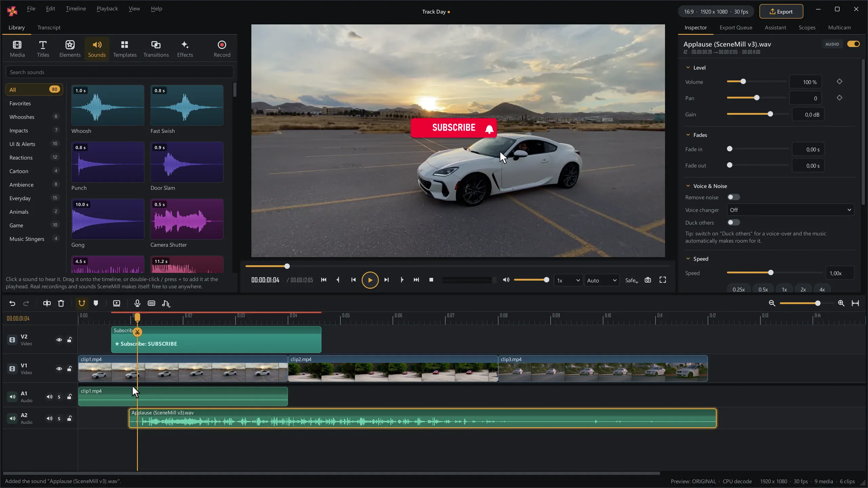Adjust the Fade in slider
Image resolution: width=868 pixels, height=488 pixels.
point(758,149)
